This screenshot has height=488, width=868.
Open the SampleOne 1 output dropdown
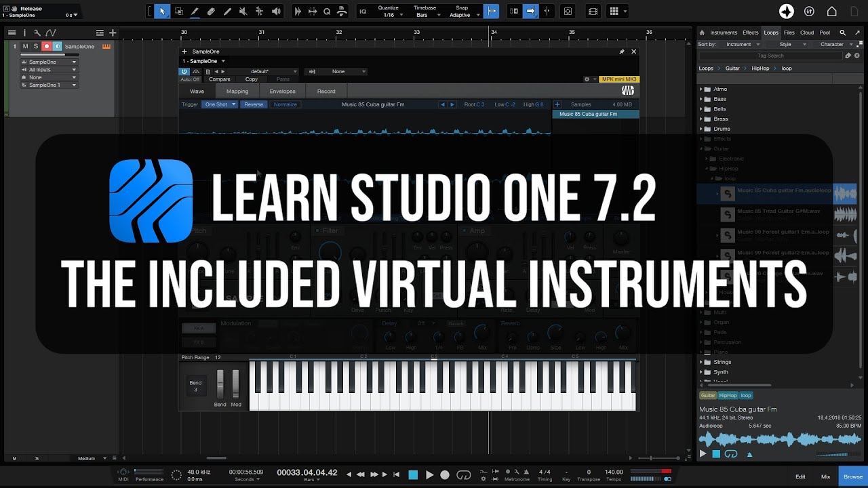click(x=49, y=85)
